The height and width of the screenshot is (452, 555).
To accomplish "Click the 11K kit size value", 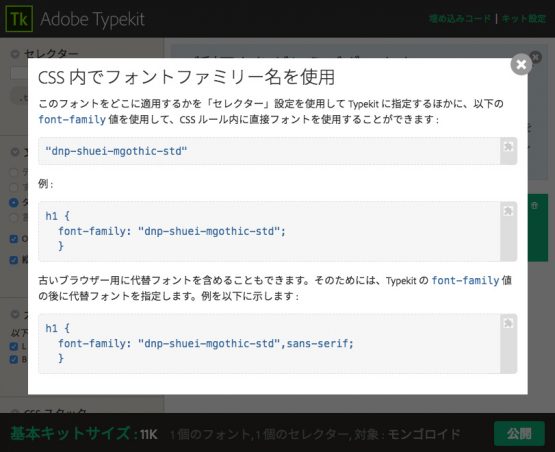I will coord(149,434).
